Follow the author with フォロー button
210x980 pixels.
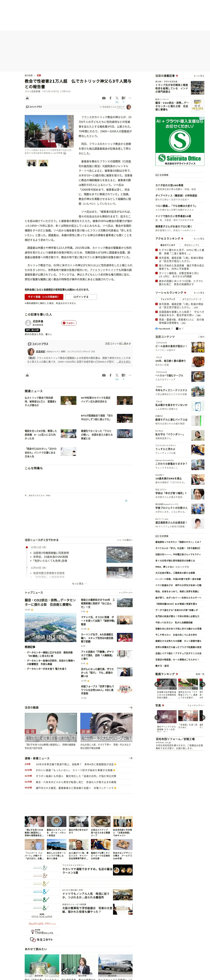69,323
